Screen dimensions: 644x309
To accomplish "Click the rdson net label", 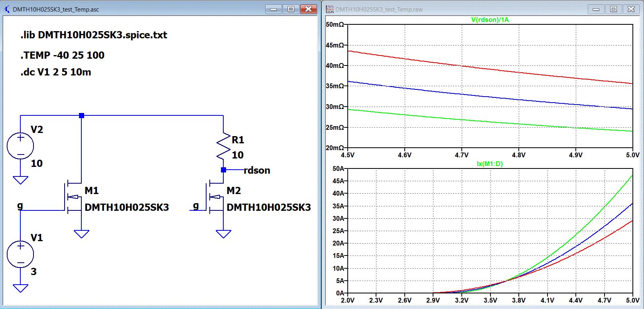I will coord(257,170).
